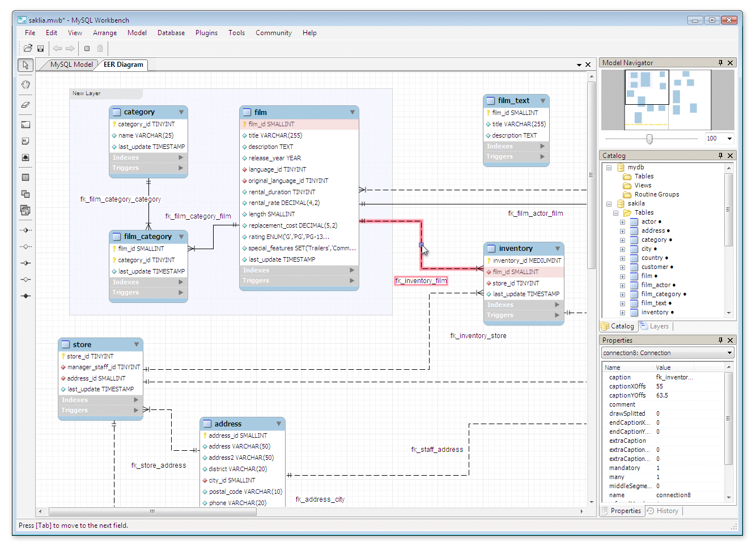Activate the hand pan tool
Viewport: 756px width, 551px height.
coord(25,85)
